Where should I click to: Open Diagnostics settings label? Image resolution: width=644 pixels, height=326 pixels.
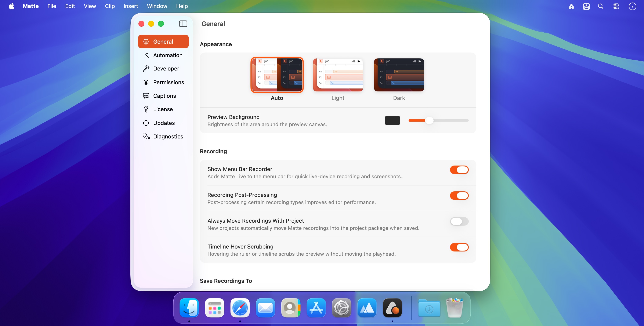coord(168,137)
